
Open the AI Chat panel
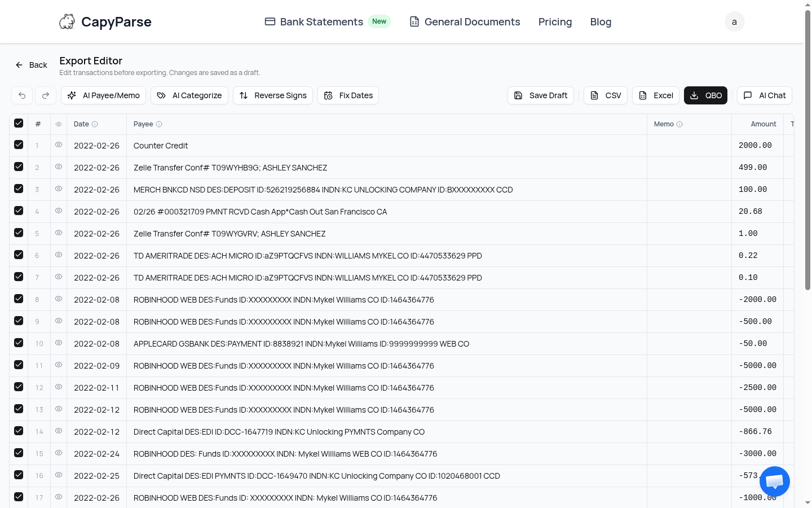tap(765, 95)
